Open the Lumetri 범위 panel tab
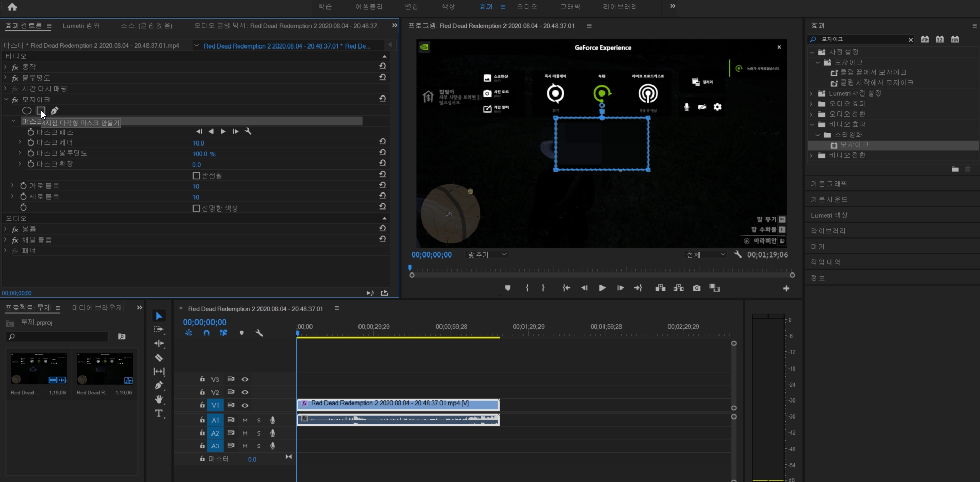The image size is (980, 482). [81, 26]
